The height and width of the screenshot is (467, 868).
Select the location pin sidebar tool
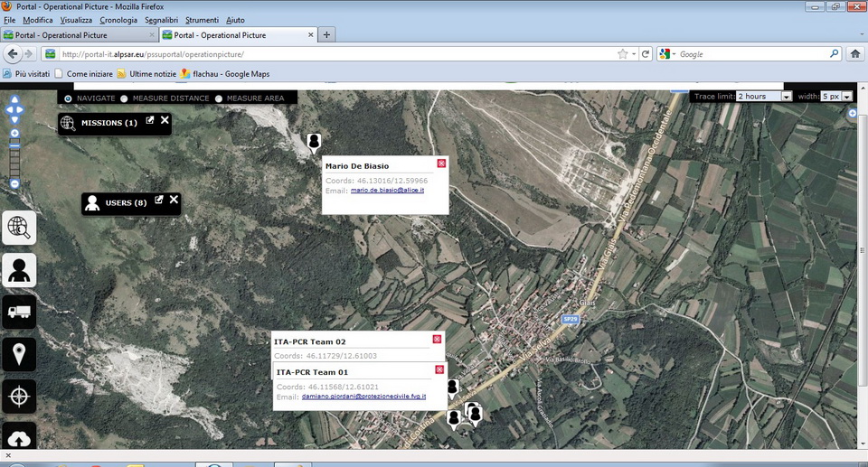click(x=19, y=353)
